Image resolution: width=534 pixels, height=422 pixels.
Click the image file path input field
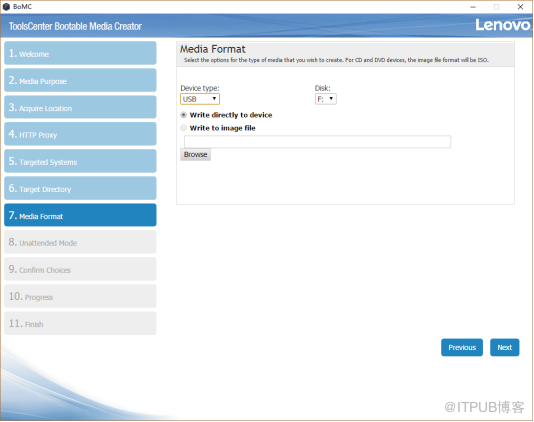coord(317,142)
